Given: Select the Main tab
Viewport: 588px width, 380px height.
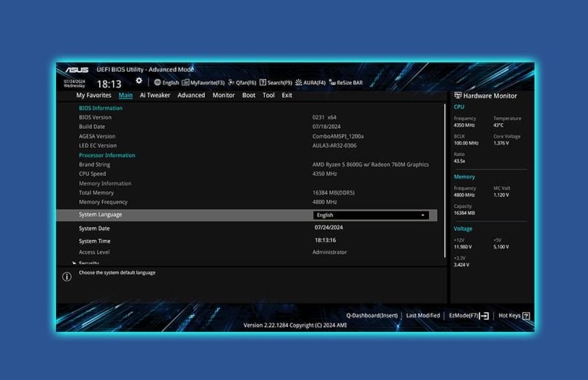Looking at the screenshot, I should (126, 95).
